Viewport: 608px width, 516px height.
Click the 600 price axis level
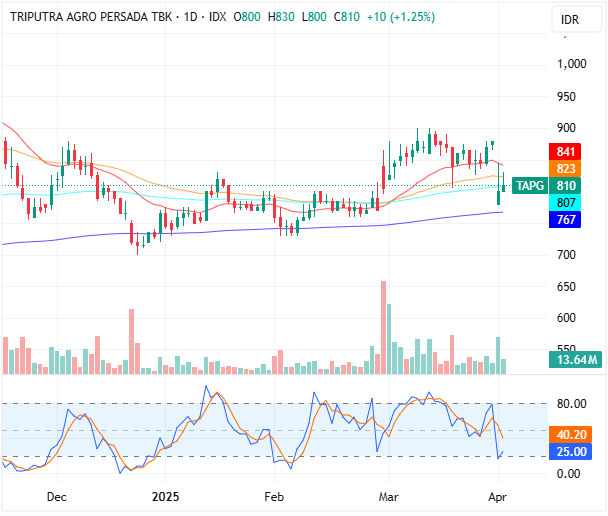(566, 318)
